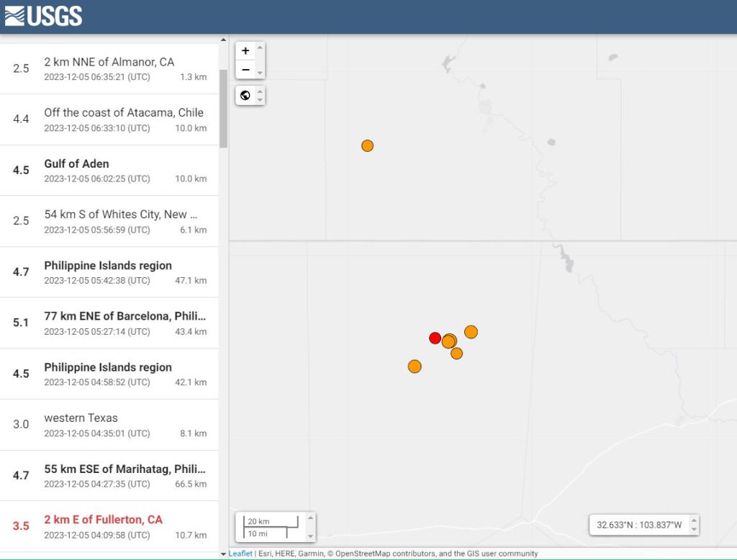Click the scroll-up arrow of the earthquake list
This screenshot has height=560, width=737.
click(x=223, y=40)
